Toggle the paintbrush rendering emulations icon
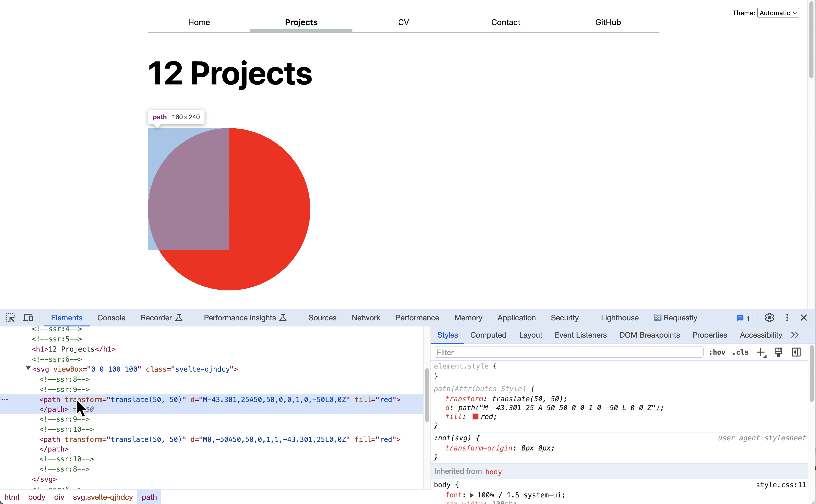This screenshot has height=504, width=816. click(x=778, y=352)
